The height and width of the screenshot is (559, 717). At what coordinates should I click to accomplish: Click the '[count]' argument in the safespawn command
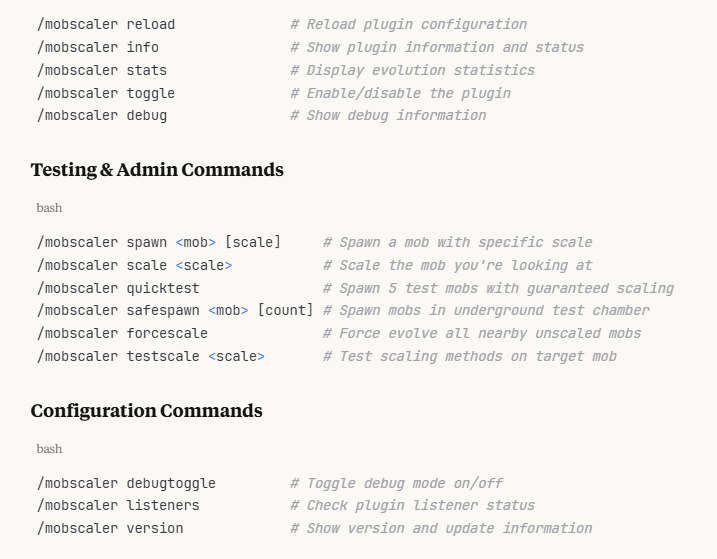pyautogui.click(x=285, y=310)
